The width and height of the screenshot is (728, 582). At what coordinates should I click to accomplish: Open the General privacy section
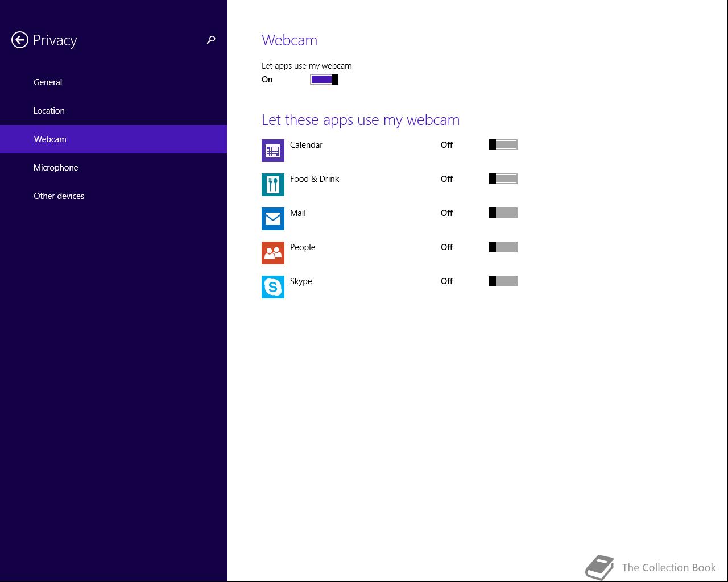pos(114,82)
